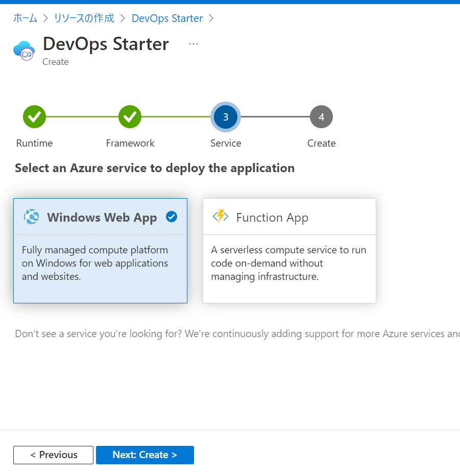Click the Previous button
This screenshot has height=476, width=460.
tap(54, 455)
